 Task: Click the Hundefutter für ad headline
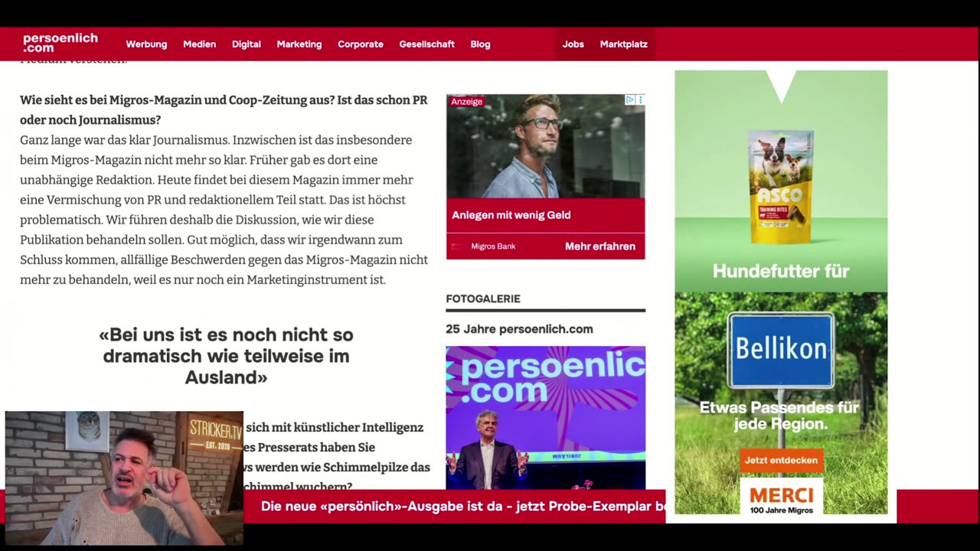(781, 271)
